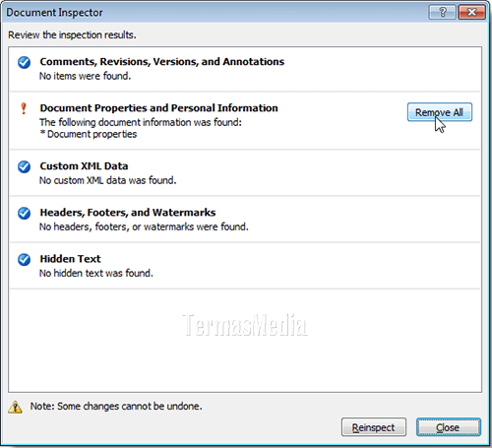Click "No headers, footers, or watermarks were found."
The width and height of the screenshot is (492, 448).
[144, 226]
